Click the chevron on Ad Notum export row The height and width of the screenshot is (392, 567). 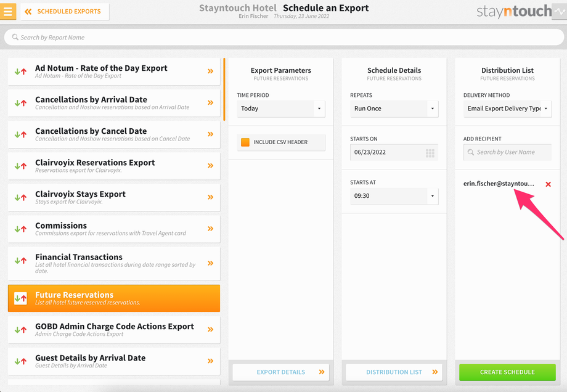(210, 71)
